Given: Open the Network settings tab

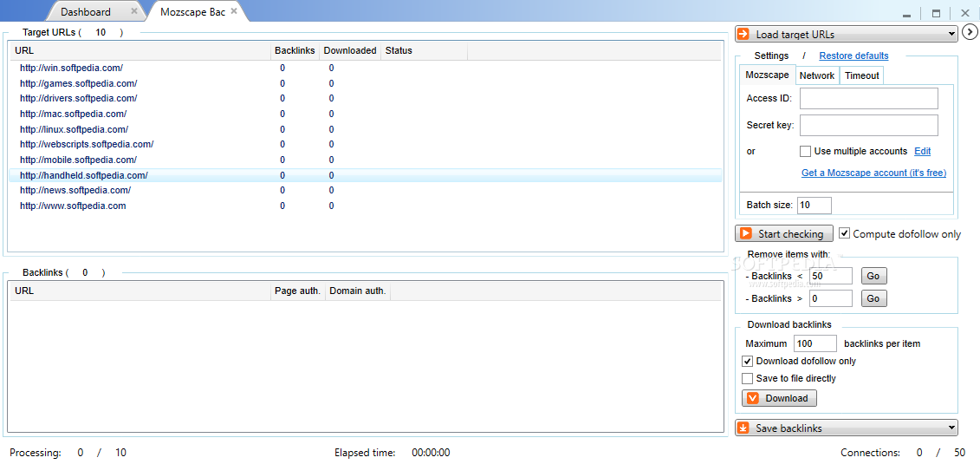Looking at the screenshot, I should click(x=817, y=75).
